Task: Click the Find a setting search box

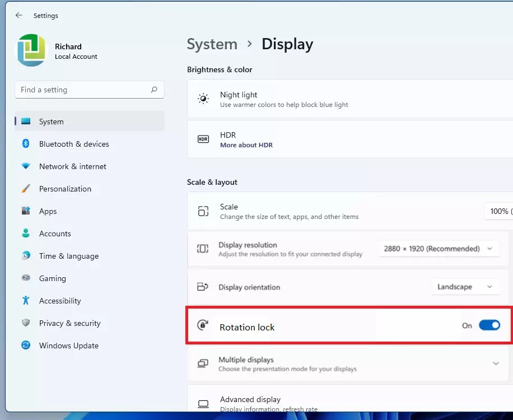Action: pos(90,90)
